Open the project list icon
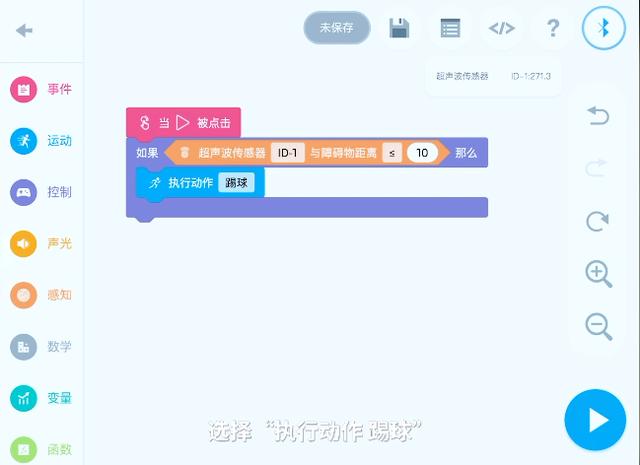640x465 pixels. point(450,28)
